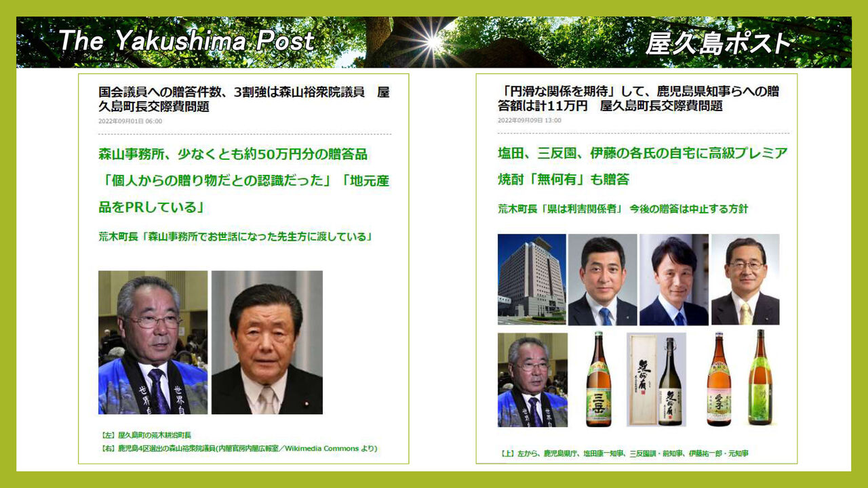Click the 2022年09月09日 13:00 date stamp
Viewport: 868px width, 488px height.
(x=530, y=121)
